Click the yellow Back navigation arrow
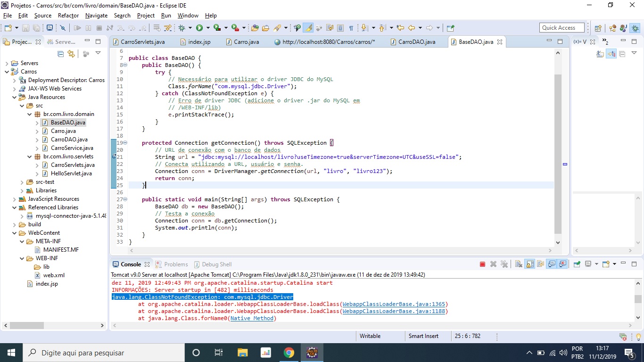The height and width of the screenshot is (362, 644). (x=412, y=28)
